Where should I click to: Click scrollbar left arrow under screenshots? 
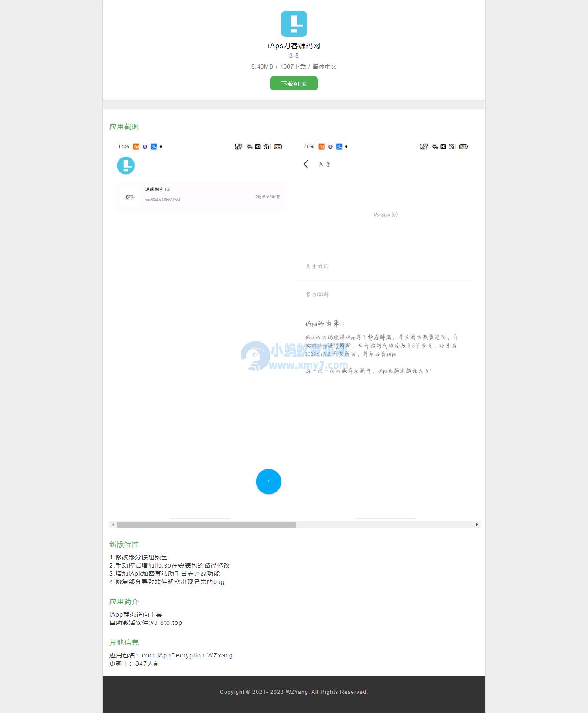tap(113, 525)
